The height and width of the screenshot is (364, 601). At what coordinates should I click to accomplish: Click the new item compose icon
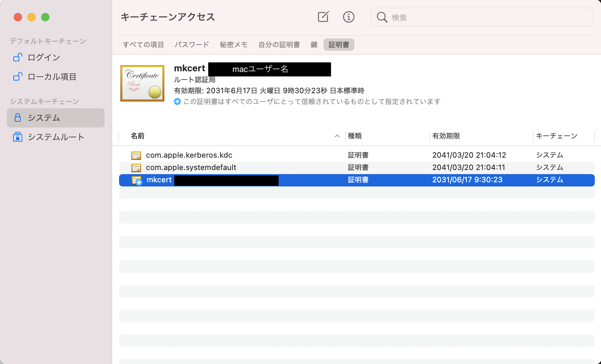[323, 17]
